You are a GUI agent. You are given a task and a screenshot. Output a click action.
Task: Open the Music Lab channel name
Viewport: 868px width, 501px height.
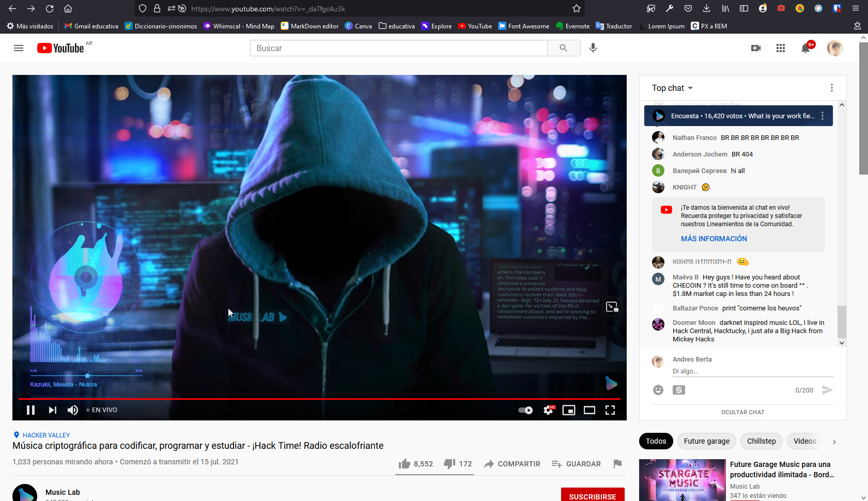63,492
